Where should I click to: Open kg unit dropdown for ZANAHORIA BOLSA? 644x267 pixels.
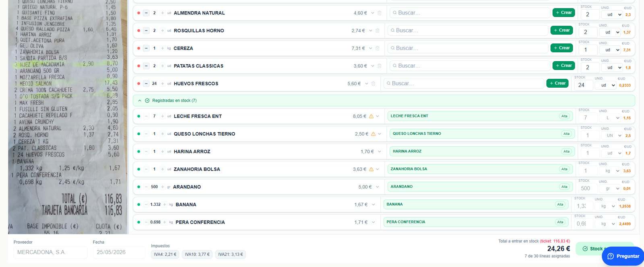point(610,171)
